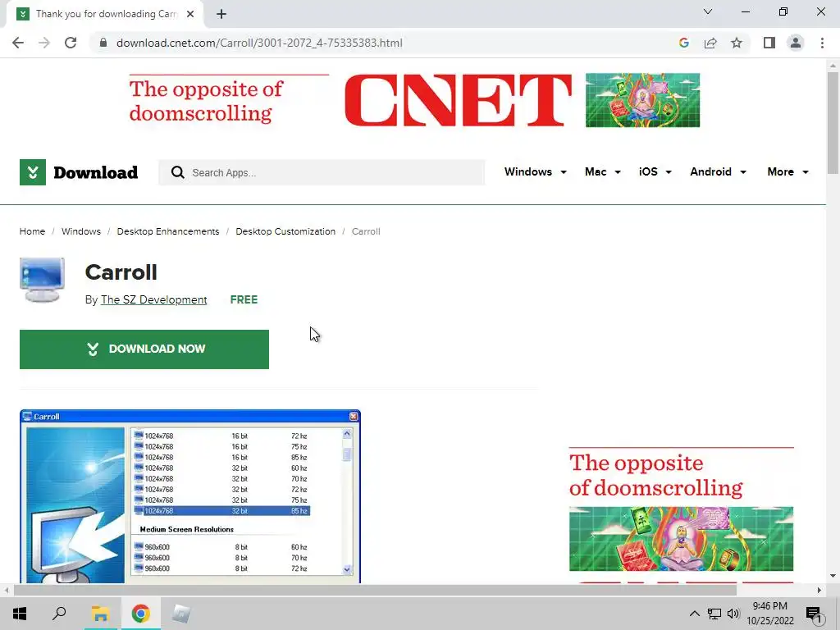Open Windows taskbar search
The width and height of the screenshot is (840, 630).
pos(59,614)
